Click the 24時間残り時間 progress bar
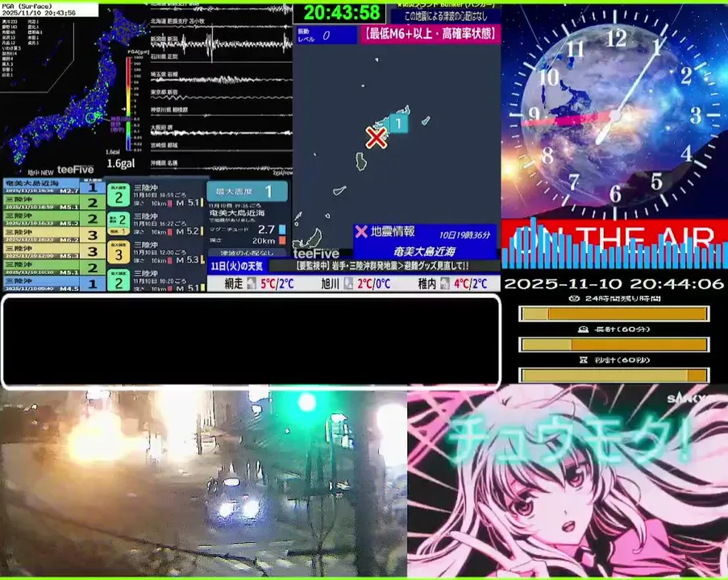Viewport: 728px width, 580px height. point(614,314)
